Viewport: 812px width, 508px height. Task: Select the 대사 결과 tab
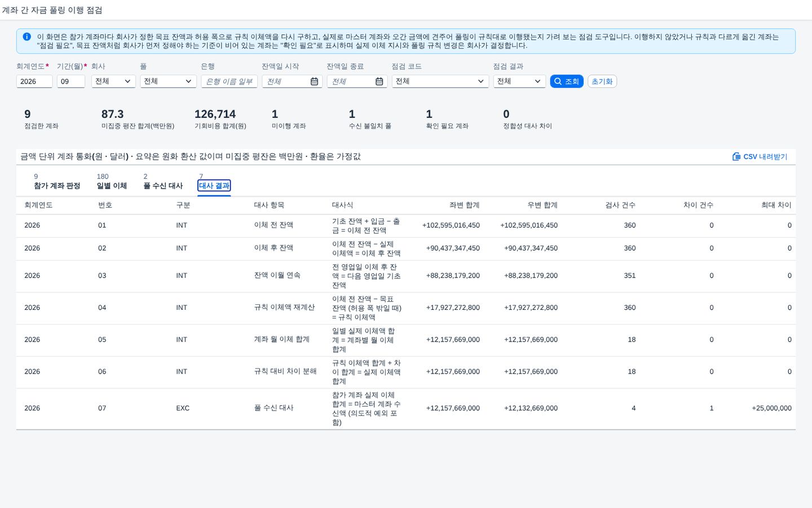214,186
